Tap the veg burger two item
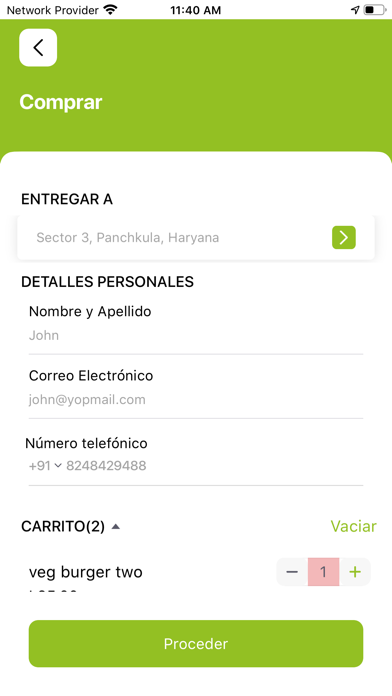 pos(86,572)
